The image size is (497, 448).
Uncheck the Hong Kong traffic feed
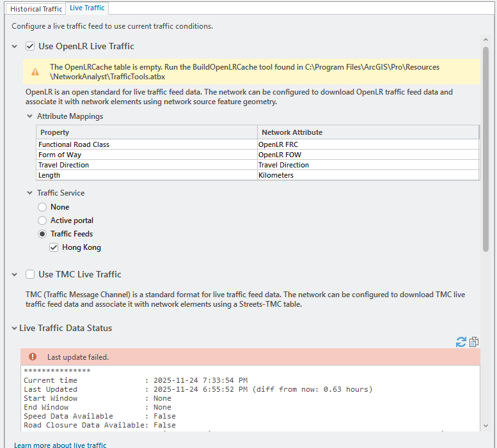(x=54, y=247)
